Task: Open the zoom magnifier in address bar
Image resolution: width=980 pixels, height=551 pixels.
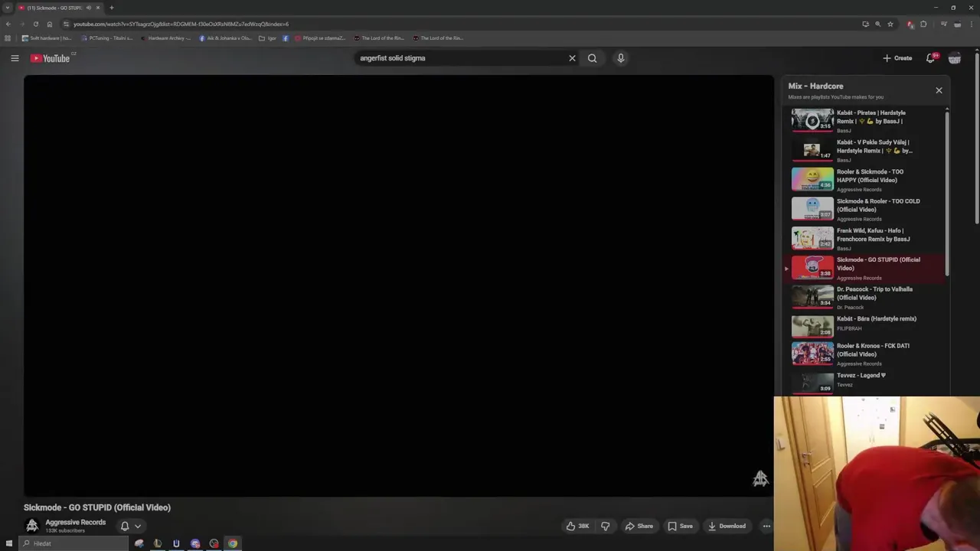Action: [878, 24]
